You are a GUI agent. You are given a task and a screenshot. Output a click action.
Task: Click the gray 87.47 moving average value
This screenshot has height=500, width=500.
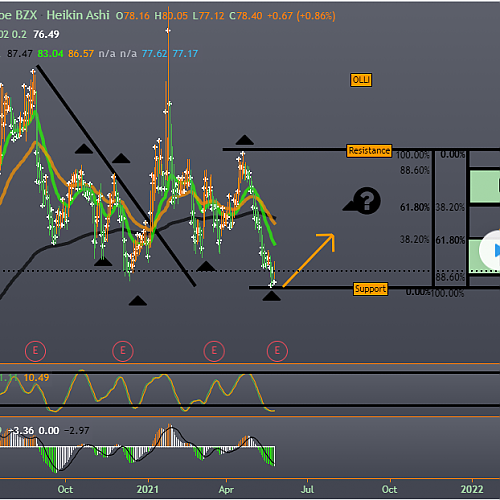pyautogui.click(x=20, y=54)
